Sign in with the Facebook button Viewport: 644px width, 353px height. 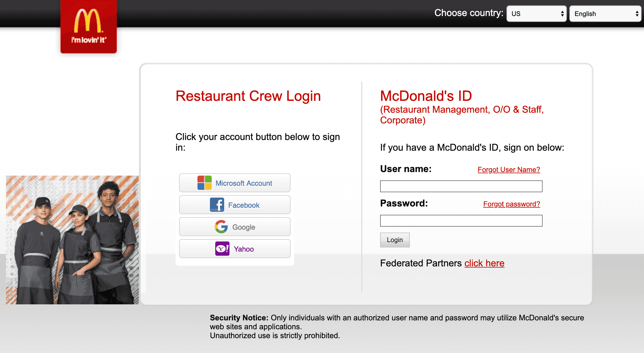235,205
